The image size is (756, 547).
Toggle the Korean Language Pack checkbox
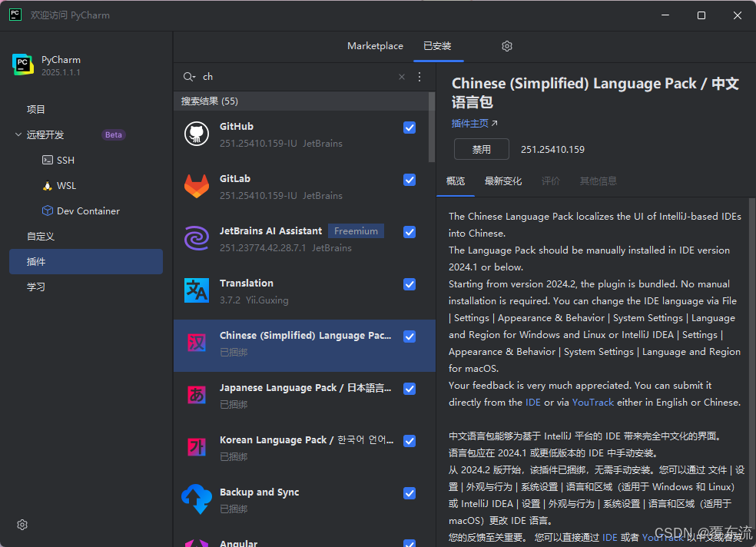click(x=409, y=441)
